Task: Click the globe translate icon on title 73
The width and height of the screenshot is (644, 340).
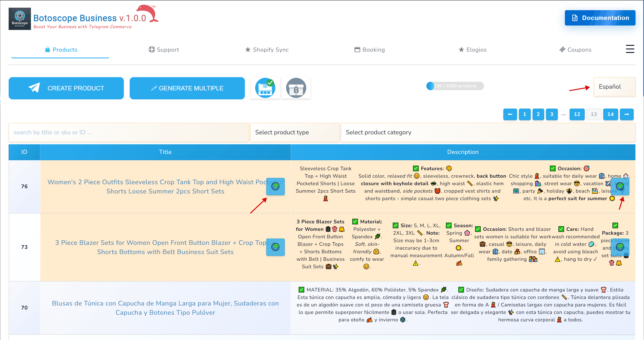Action: (x=275, y=247)
